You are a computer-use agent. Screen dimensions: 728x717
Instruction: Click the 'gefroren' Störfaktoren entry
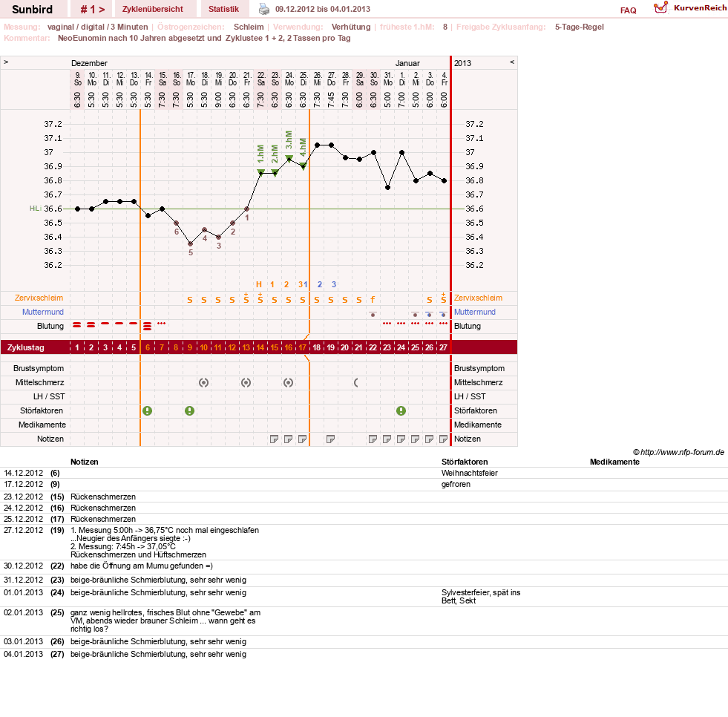456,485
